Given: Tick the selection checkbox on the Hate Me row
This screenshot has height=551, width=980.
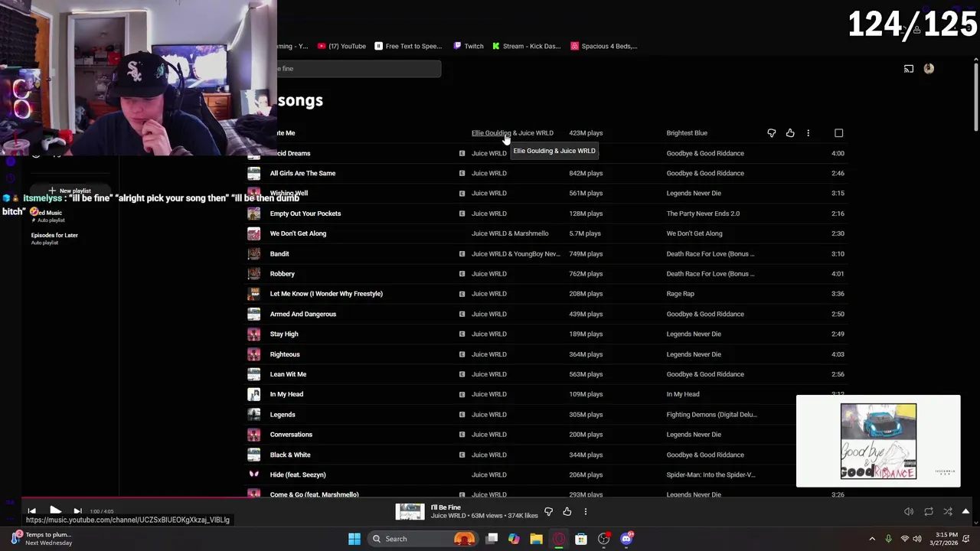Looking at the screenshot, I should (x=838, y=133).
